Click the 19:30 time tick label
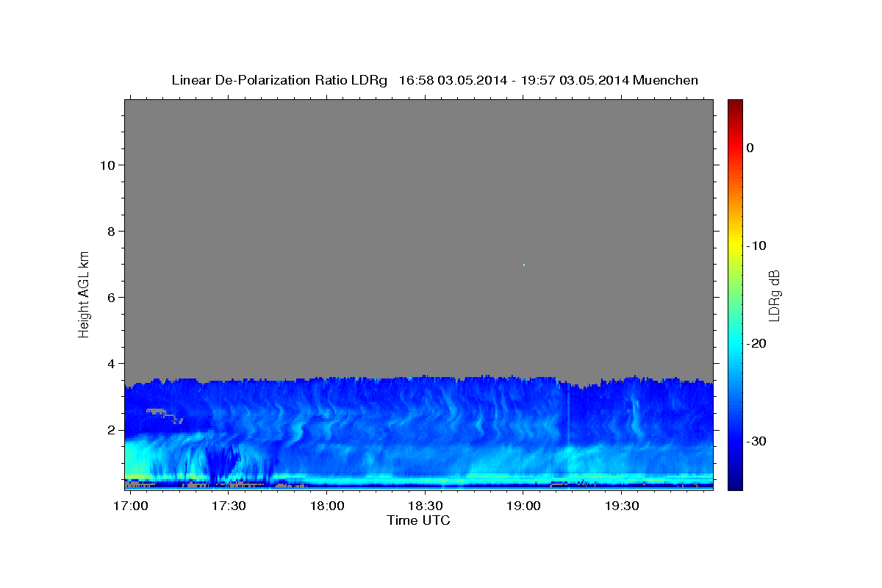 coord(621,506)
